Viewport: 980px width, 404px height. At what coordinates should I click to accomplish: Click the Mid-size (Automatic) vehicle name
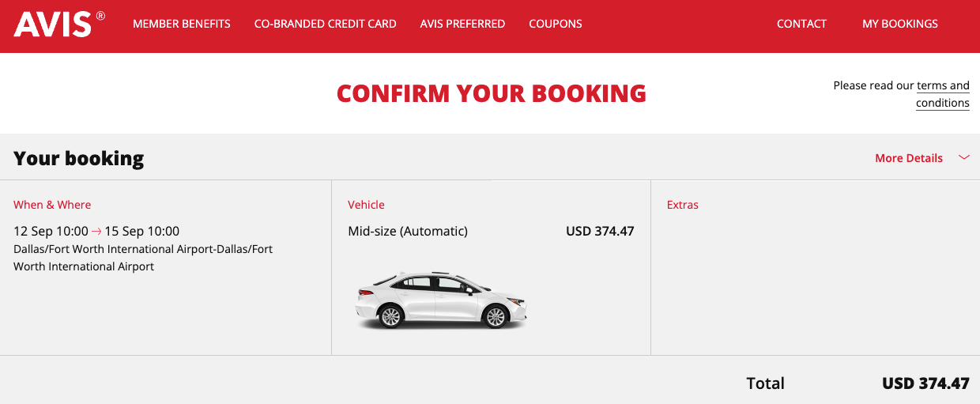pyautogui.click(x=408, y=232)
